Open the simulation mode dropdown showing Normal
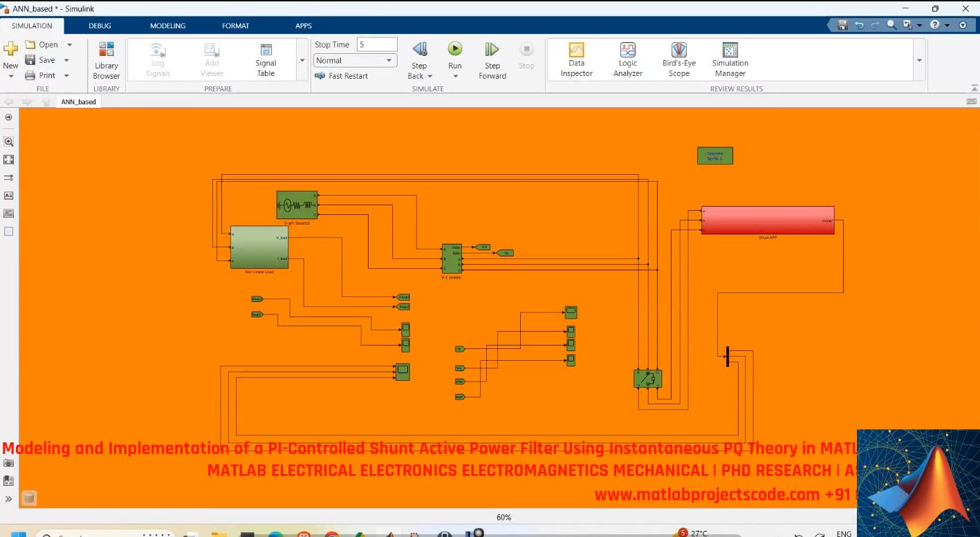The height and width of the screenshot is (537, 980). click(x=354, y=60)
